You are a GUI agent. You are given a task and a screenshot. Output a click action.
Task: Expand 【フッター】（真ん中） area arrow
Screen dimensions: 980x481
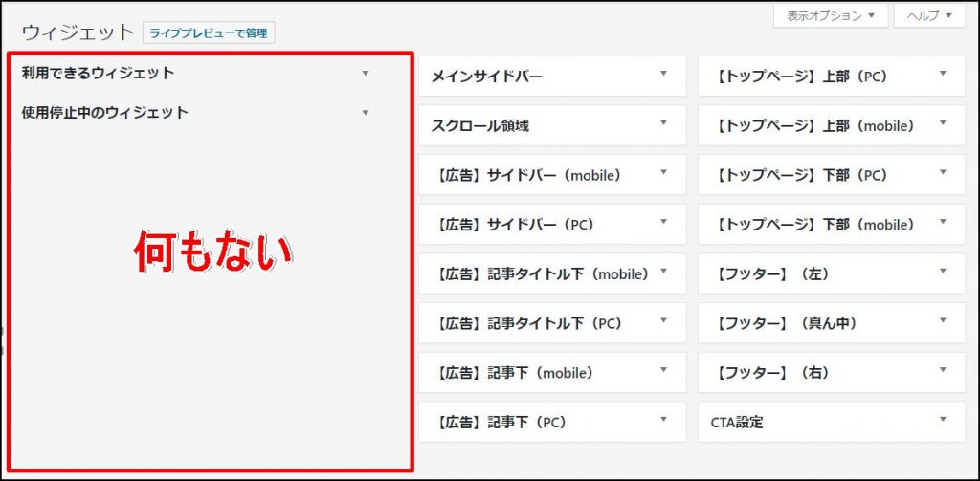pyautogui.click(x=943, y=320)
